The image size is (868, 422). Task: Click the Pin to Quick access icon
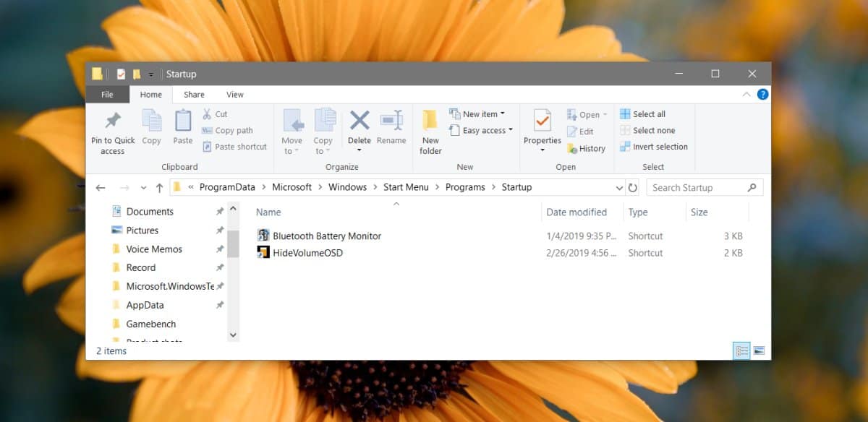pos(113,121)
